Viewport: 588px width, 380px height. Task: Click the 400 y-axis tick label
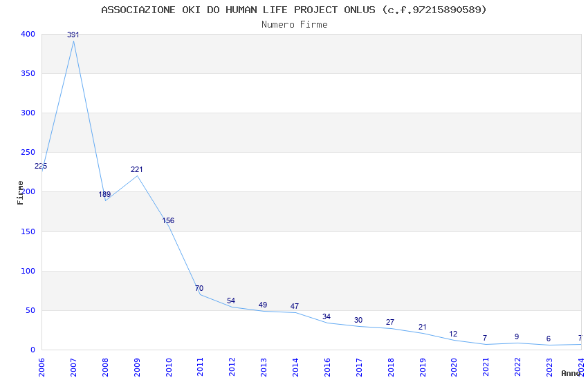point(28,34)
